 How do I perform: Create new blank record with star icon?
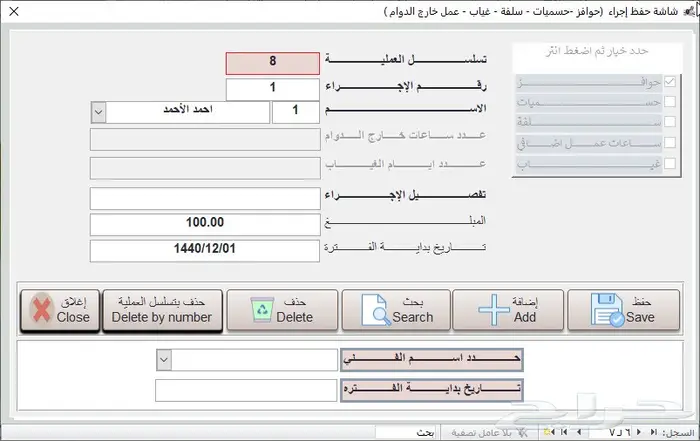click(549, 432)
